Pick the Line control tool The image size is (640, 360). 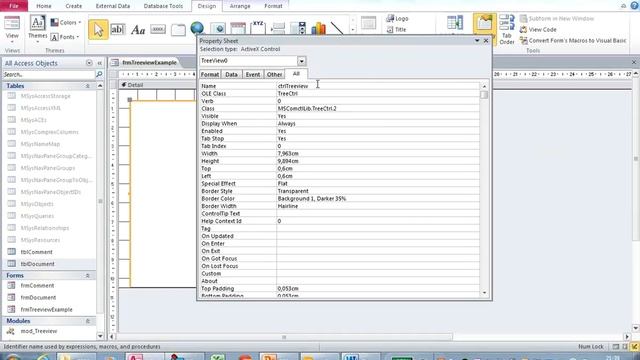pyautogui.click(x=337, y=28)
